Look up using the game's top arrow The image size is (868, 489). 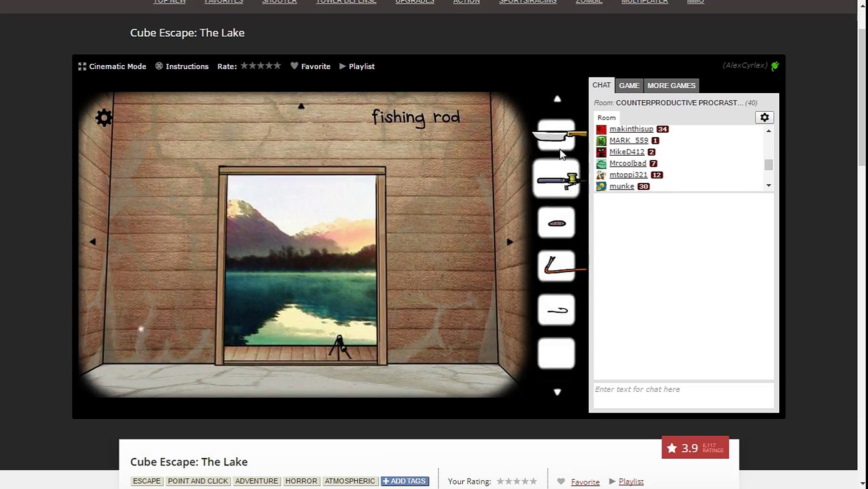click(301, 106)
